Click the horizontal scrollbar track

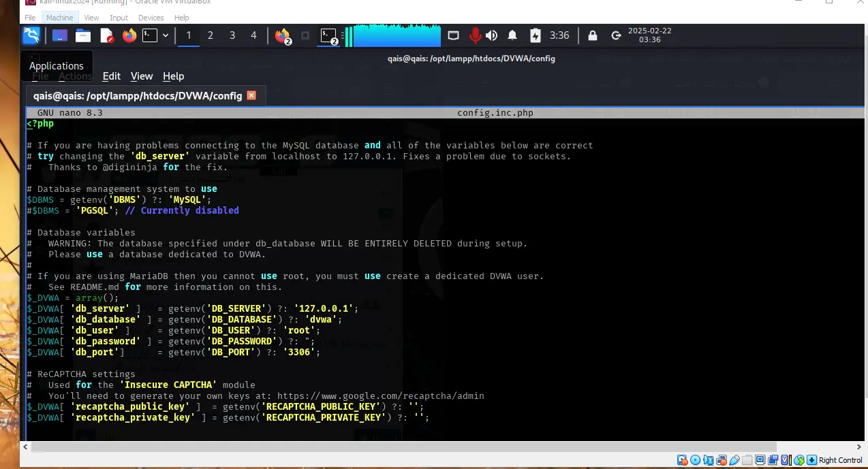click(x=443, y=447)
